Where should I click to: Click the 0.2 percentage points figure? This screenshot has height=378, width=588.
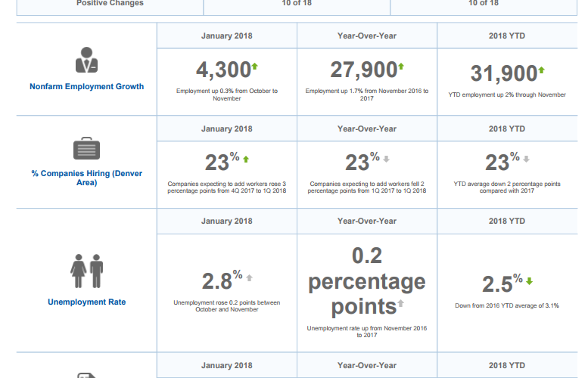coord(367,281)
